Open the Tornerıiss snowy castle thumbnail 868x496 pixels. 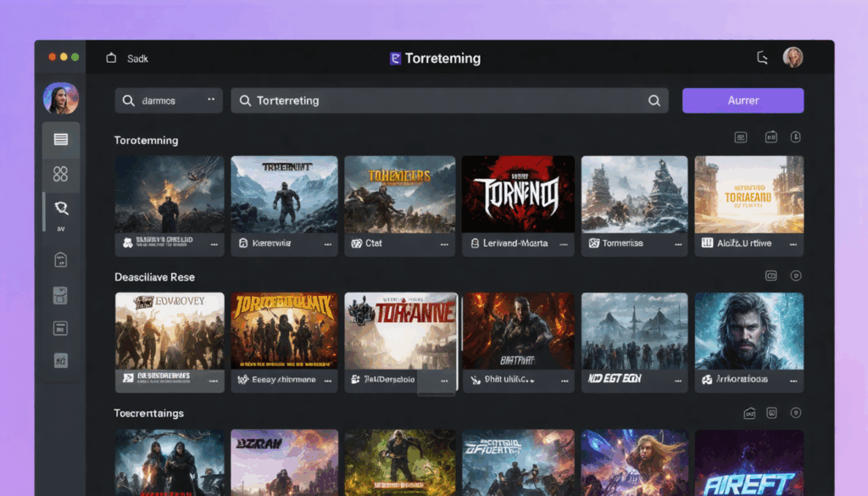634,194
